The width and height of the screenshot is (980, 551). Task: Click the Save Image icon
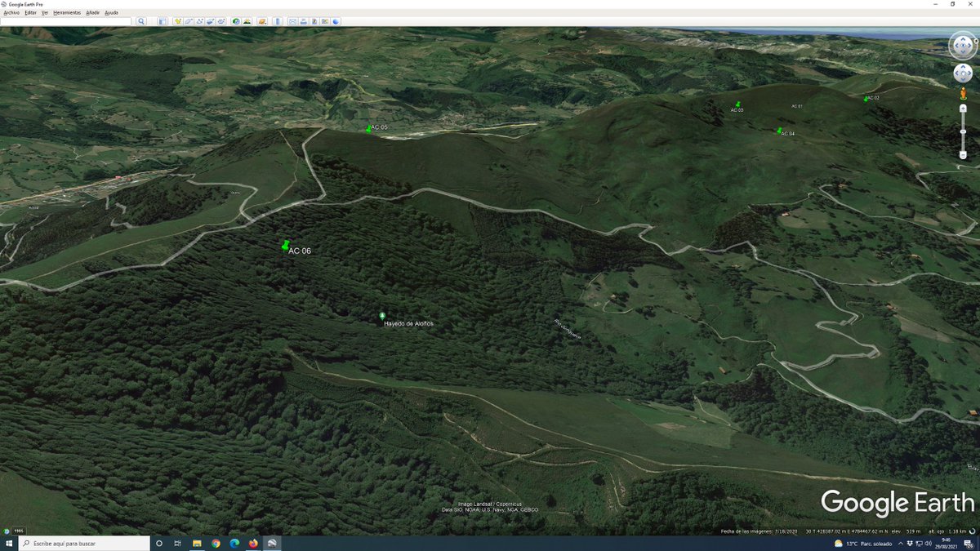[314, 21]
